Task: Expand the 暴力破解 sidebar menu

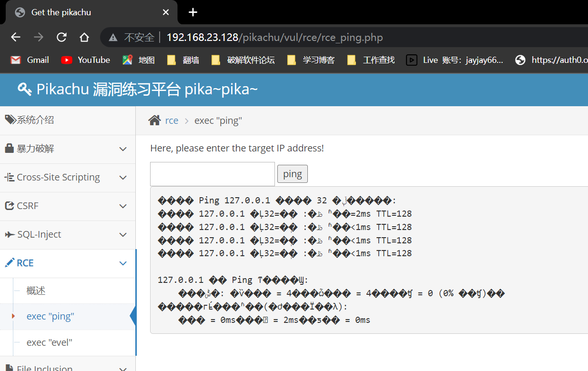Action: [x=68, y=149]
